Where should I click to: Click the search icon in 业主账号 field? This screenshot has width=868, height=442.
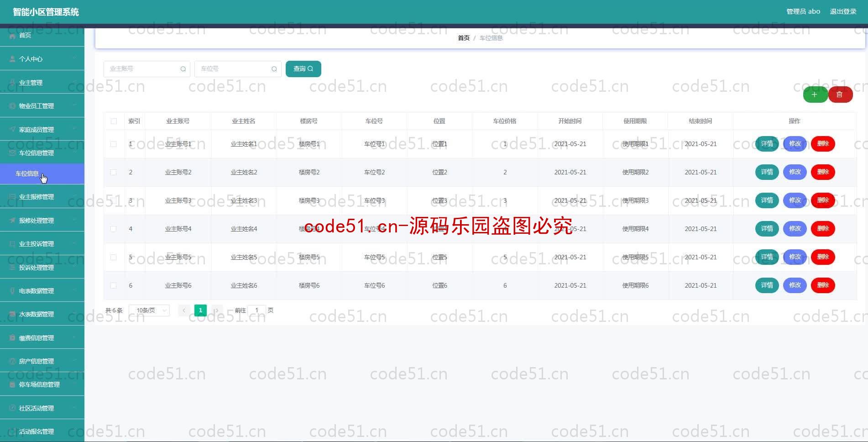183,69
